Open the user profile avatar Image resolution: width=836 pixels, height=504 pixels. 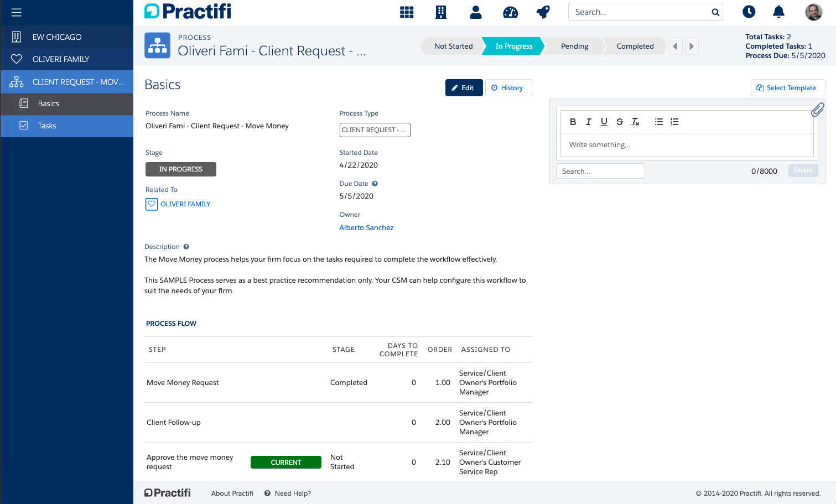[813, 12]
